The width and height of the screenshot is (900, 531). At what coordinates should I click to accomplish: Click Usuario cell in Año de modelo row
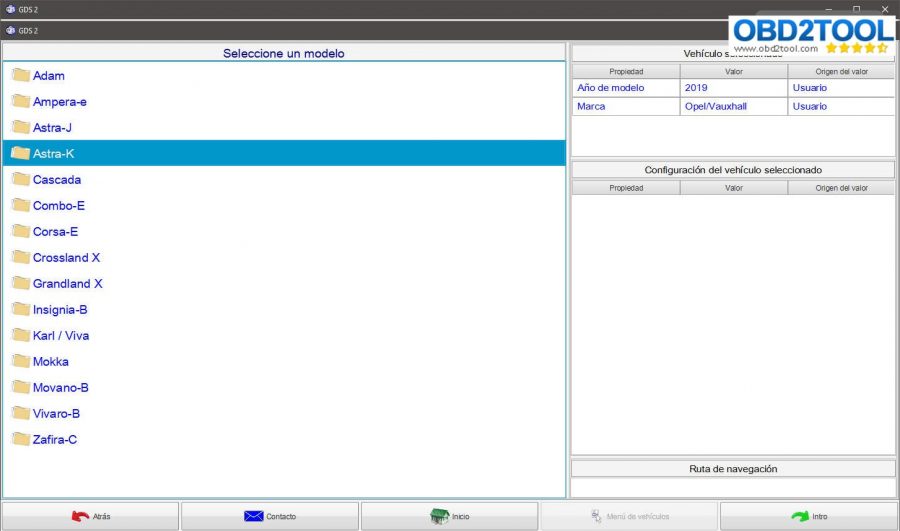pos(841,88)
